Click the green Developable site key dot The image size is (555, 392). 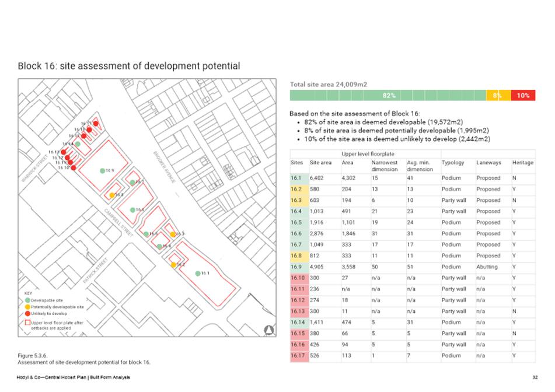tap(27, 300)
